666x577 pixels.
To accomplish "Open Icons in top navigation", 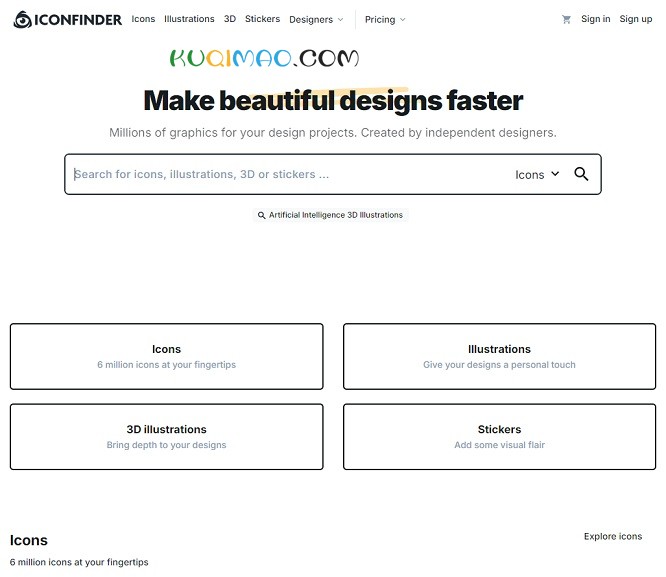I will (143, 19).
